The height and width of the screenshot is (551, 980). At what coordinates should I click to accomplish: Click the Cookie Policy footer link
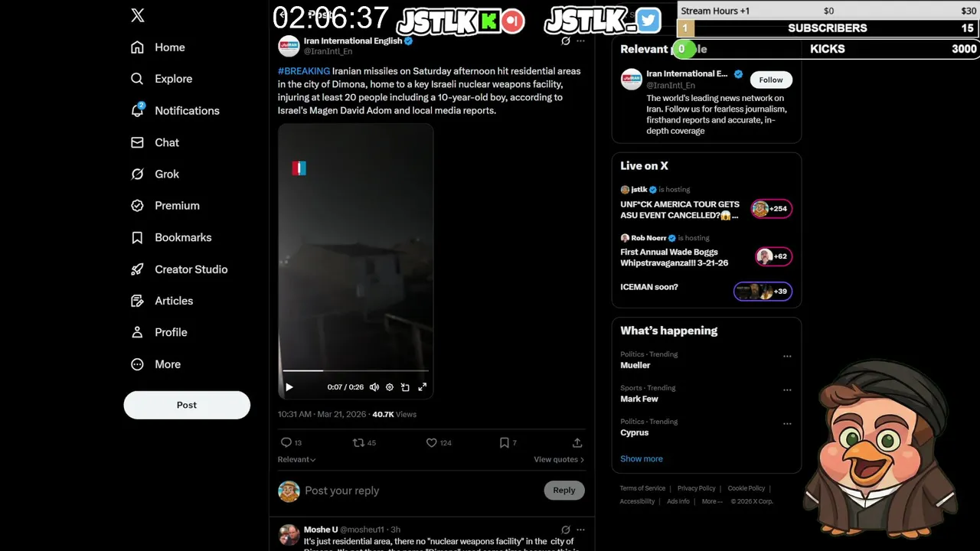746,488
